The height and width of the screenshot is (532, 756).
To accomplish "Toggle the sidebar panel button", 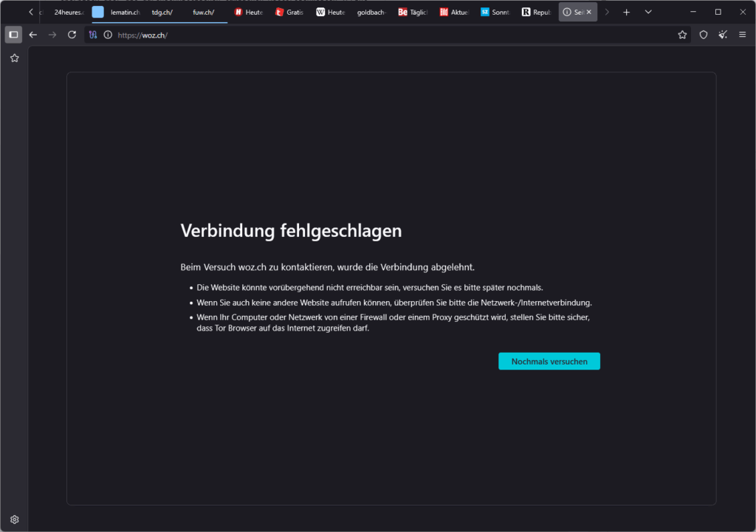I will click(13, 35).
